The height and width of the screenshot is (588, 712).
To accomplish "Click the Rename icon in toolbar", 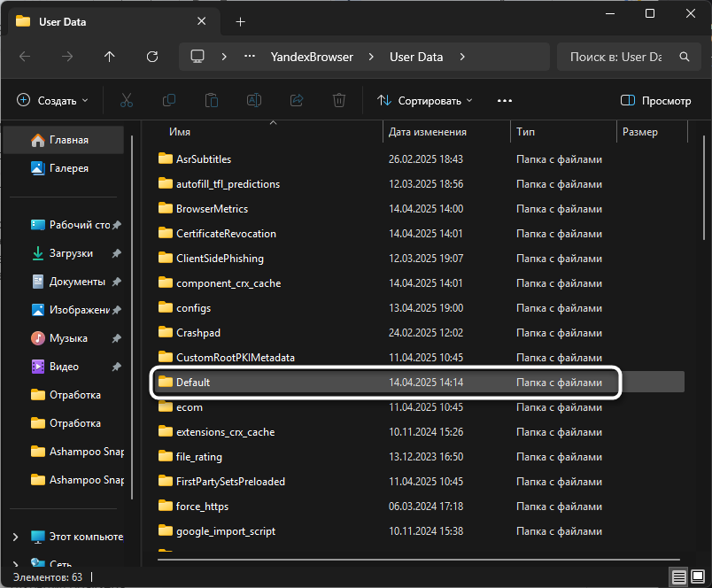I will coord(254,101).
